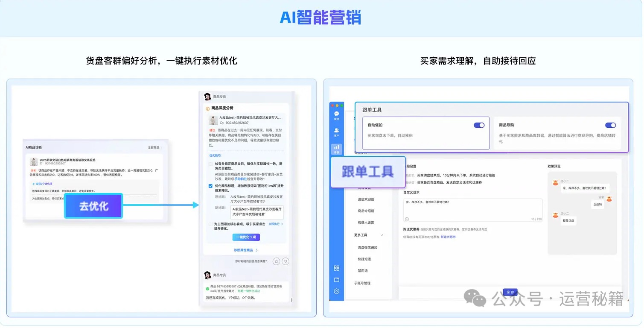The image size is (644, 328).
Task: Click the sparkle icon beside 发现2个优化项
Action: 34,183
